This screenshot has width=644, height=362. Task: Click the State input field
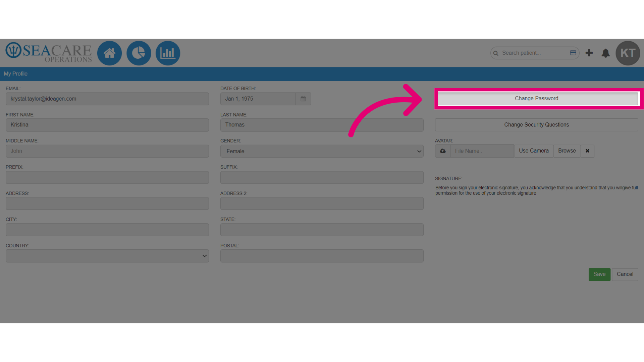click(x=322, y=230)
